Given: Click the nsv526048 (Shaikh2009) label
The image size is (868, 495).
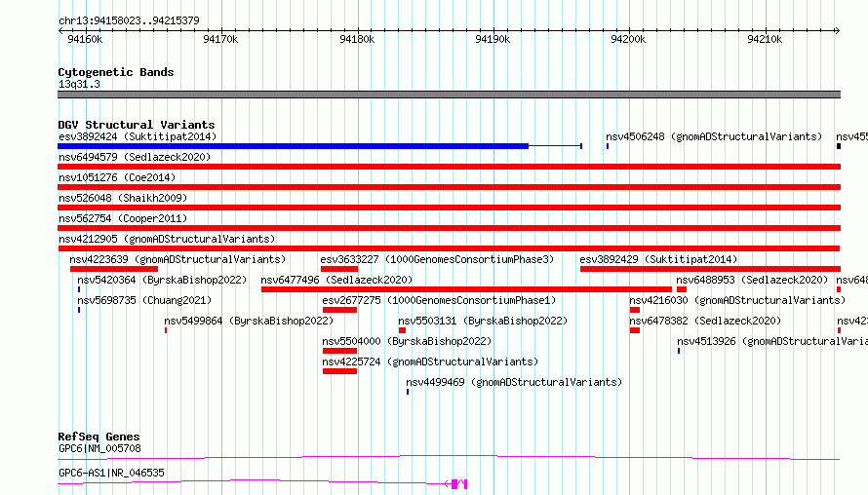Looking at the screenshot, I should point(123,198).
